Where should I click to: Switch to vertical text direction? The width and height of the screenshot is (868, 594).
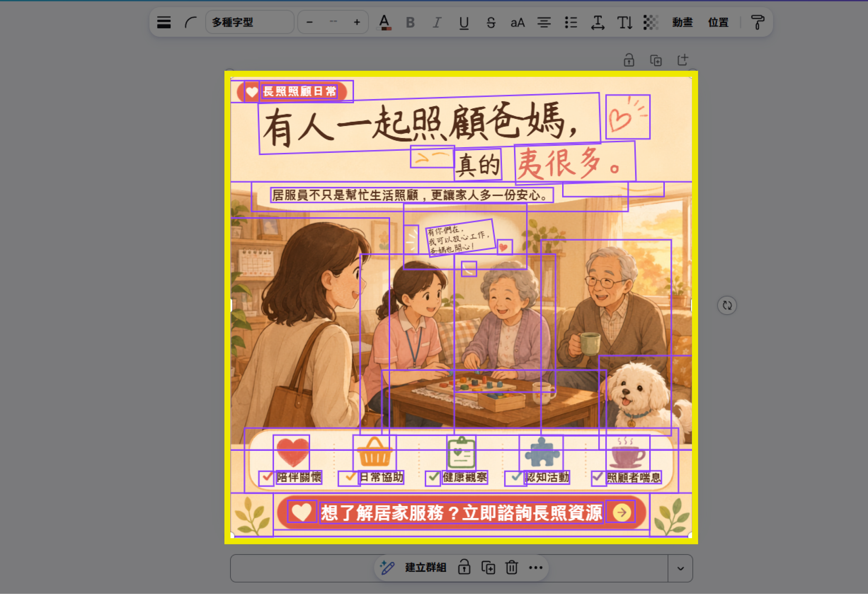pos(624,23)
